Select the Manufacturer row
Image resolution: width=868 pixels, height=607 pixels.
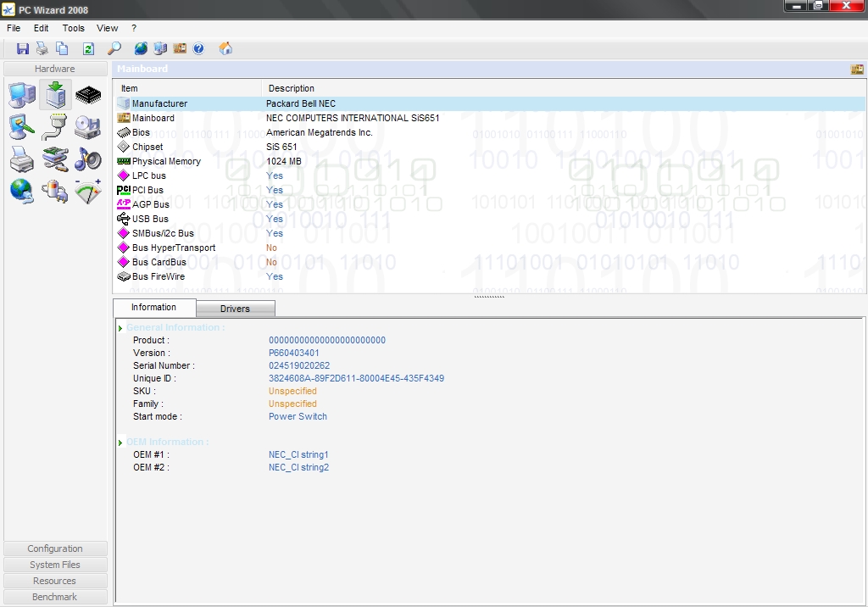click(x=491, y=103)
